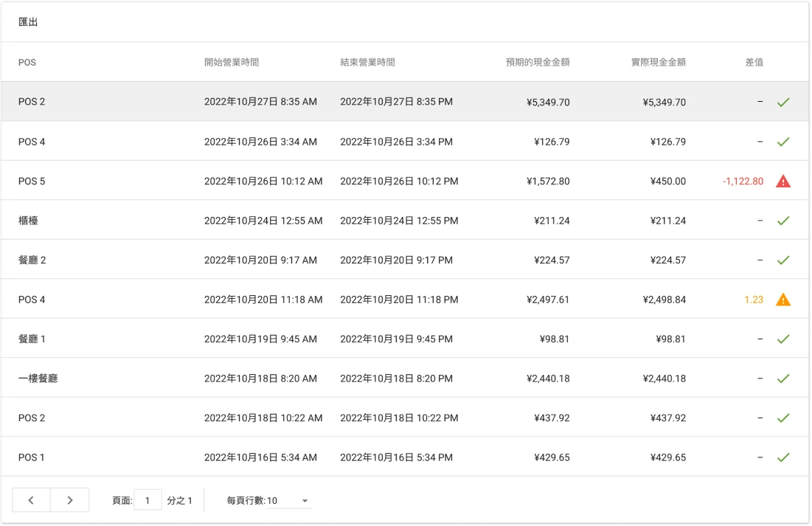This screenshot has width=812, height=526.
Task: Sort by 開始營業時間 column header
Action: (232, 63)
